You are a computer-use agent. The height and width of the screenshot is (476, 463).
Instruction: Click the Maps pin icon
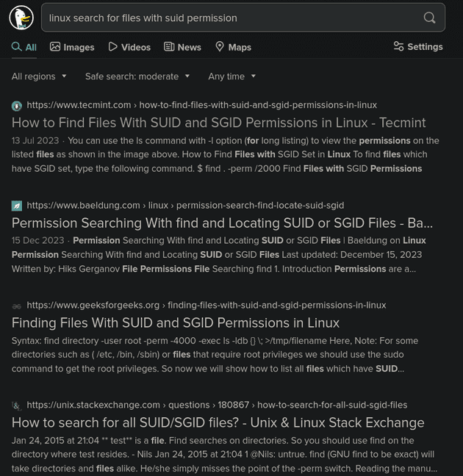pos(219,46)
